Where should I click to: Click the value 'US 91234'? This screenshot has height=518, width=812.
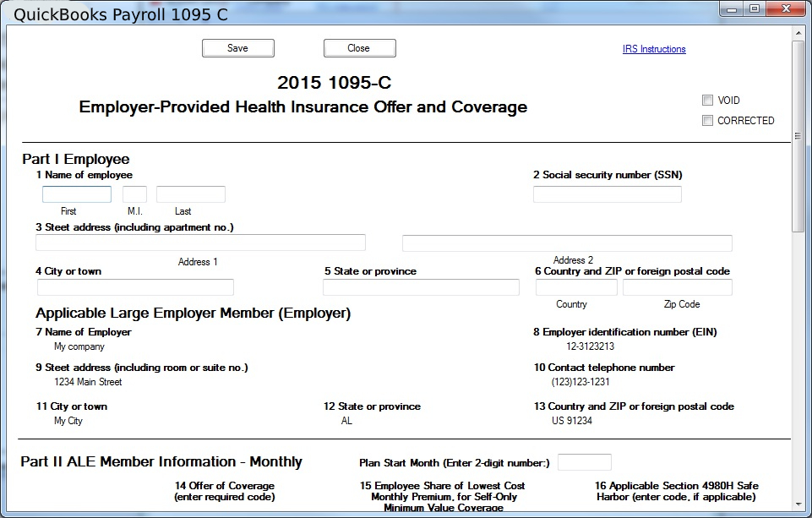click(x=572, y=421)
